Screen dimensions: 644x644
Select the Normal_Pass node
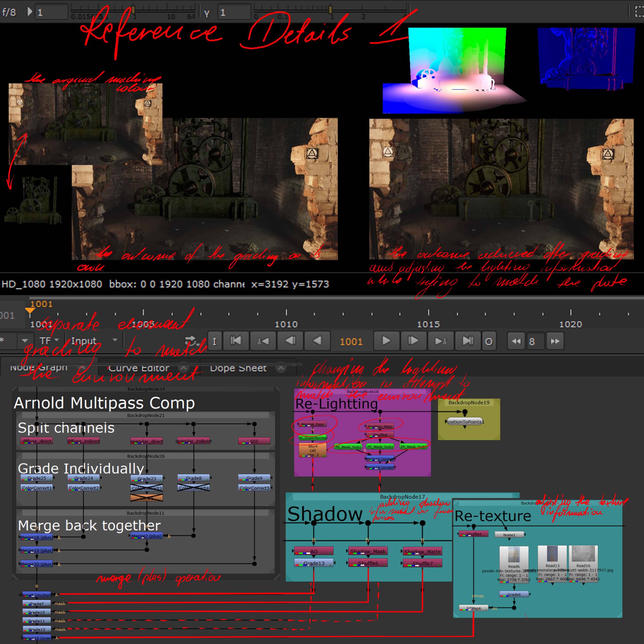pos(313,424)
